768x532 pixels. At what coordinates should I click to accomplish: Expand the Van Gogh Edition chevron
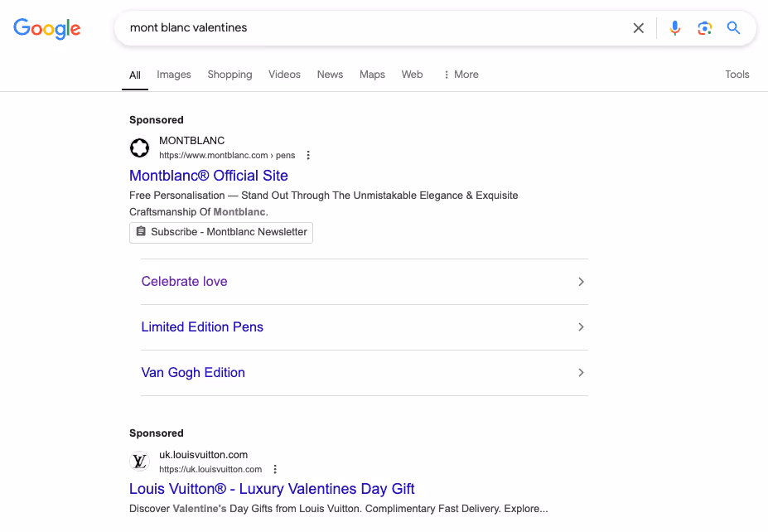(581, 373)
